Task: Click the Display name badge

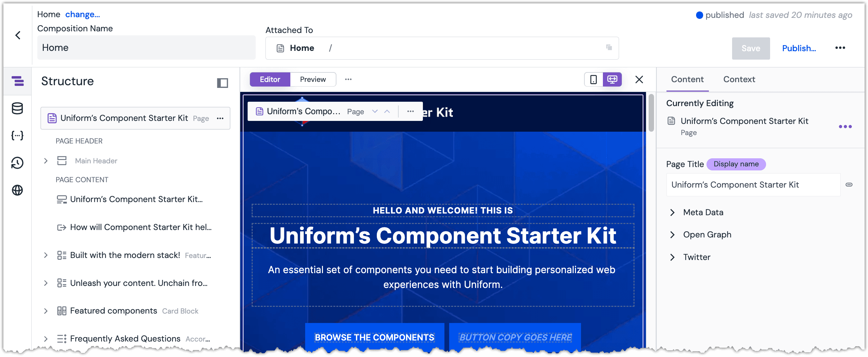Action: [x=736, y=164]
